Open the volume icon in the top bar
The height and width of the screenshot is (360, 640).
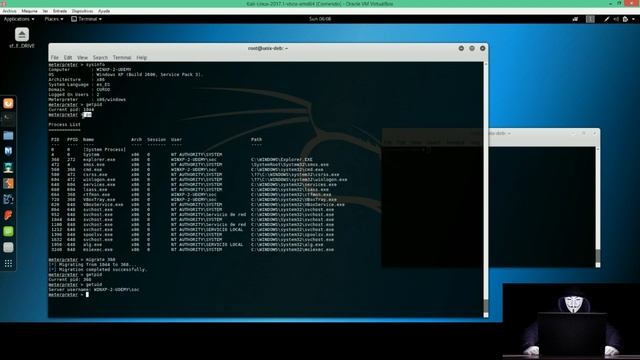click(x=616, y=19)
